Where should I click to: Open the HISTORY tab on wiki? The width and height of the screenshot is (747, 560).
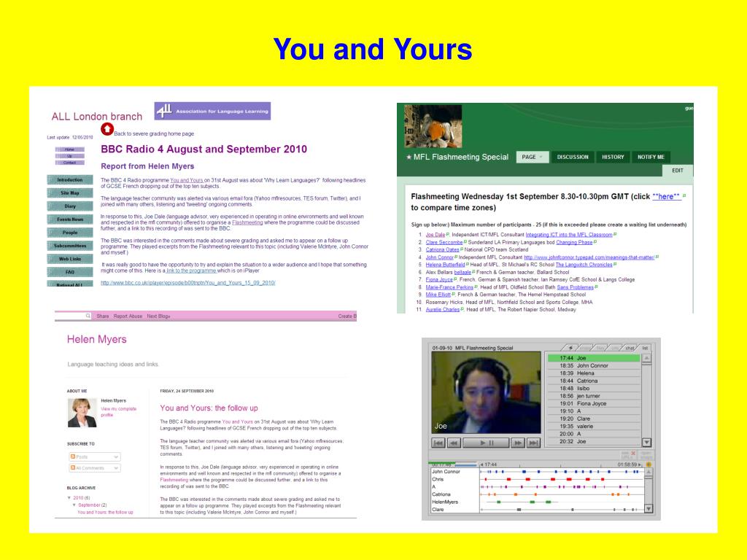(613, 157)
